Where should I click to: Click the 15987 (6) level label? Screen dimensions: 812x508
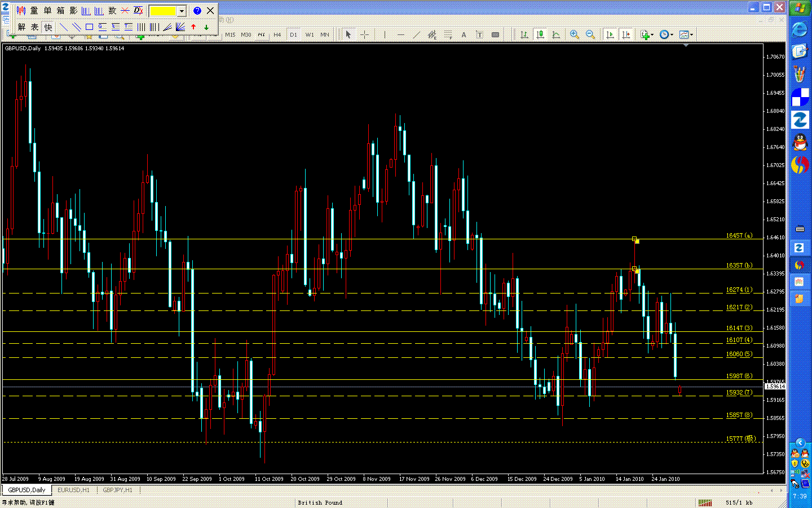[x=739, y=376]
